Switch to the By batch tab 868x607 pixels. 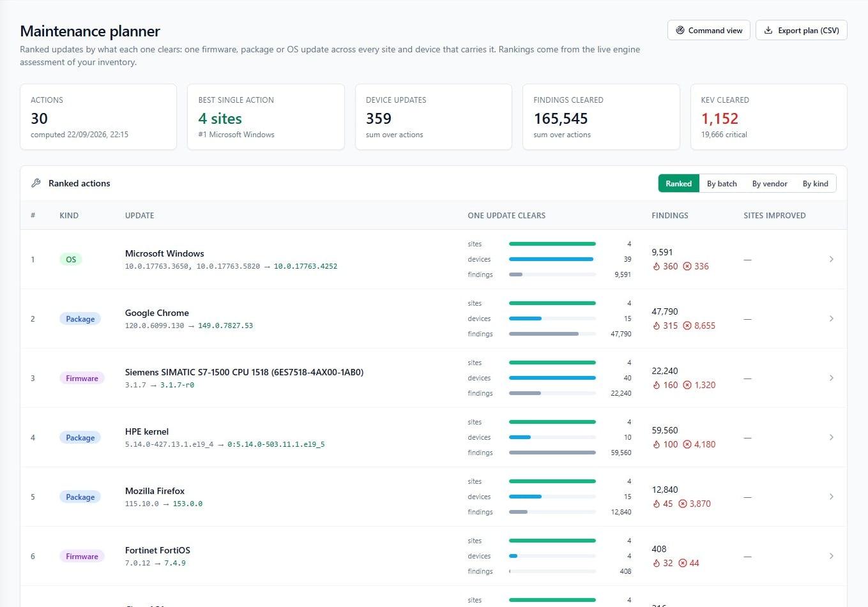[722, 183]
